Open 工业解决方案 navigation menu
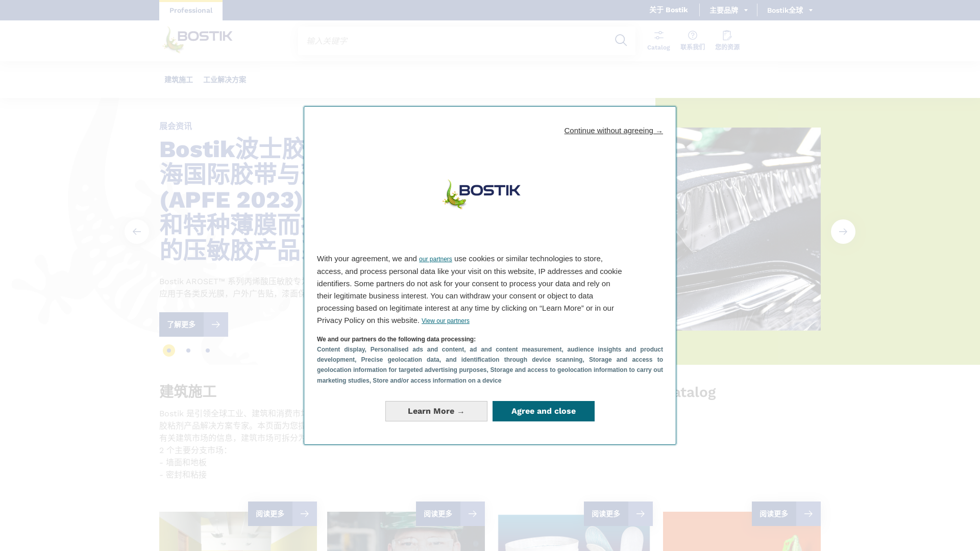The height and width of the screenshot is (551, 980). point(225,80)
